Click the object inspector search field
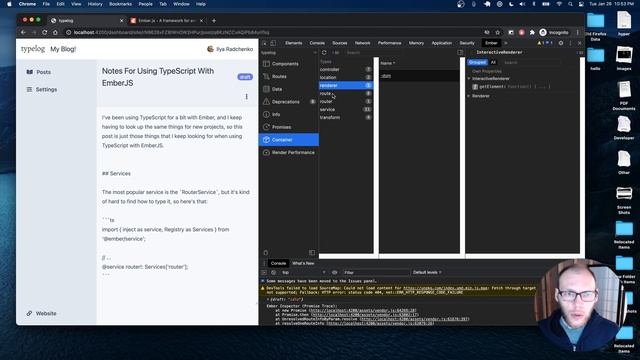640x360 pixels. pos(531,62)
